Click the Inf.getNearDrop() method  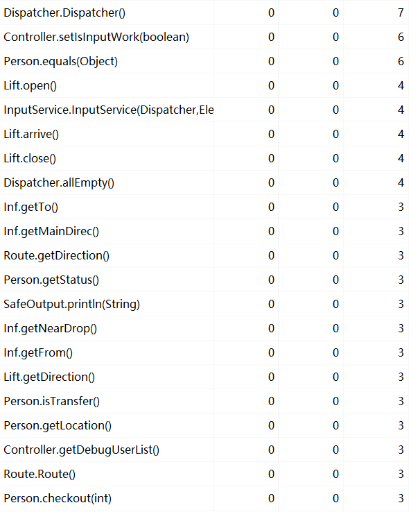pyautogui.click(x=50, y=328)
